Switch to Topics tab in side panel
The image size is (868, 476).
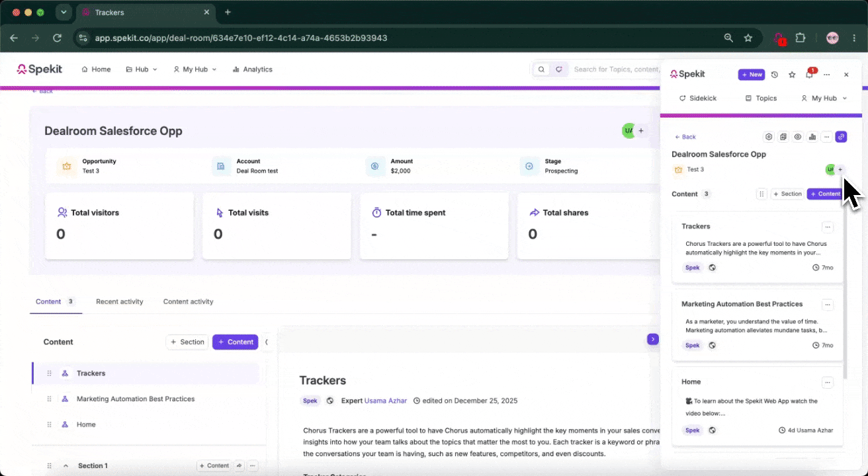761,98
